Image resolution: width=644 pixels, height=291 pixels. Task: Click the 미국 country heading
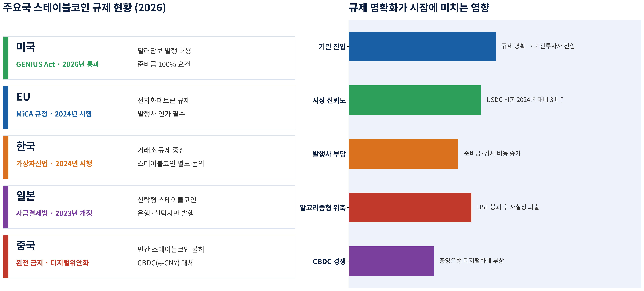pyautogui.click(x=26, y=47)
